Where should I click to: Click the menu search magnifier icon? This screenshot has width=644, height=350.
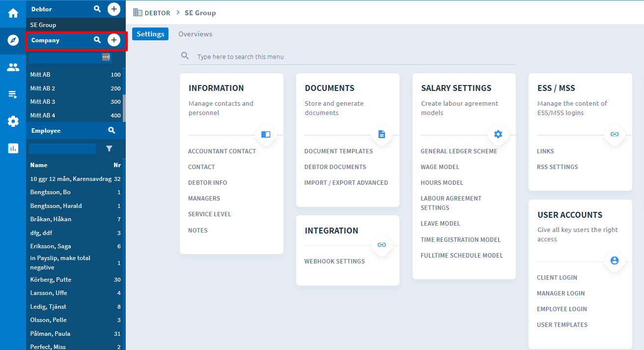(x=185, y=56)
